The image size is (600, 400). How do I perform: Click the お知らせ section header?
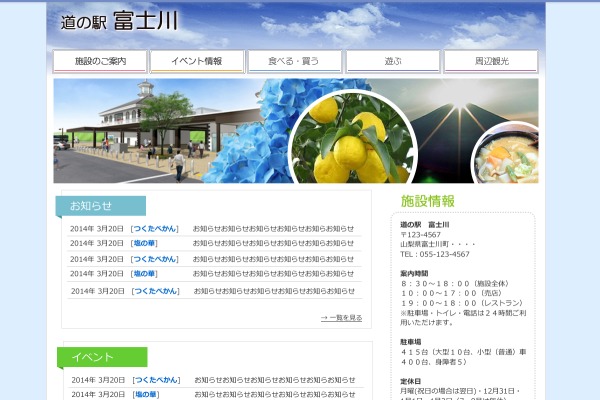click(x=101, y=206)
